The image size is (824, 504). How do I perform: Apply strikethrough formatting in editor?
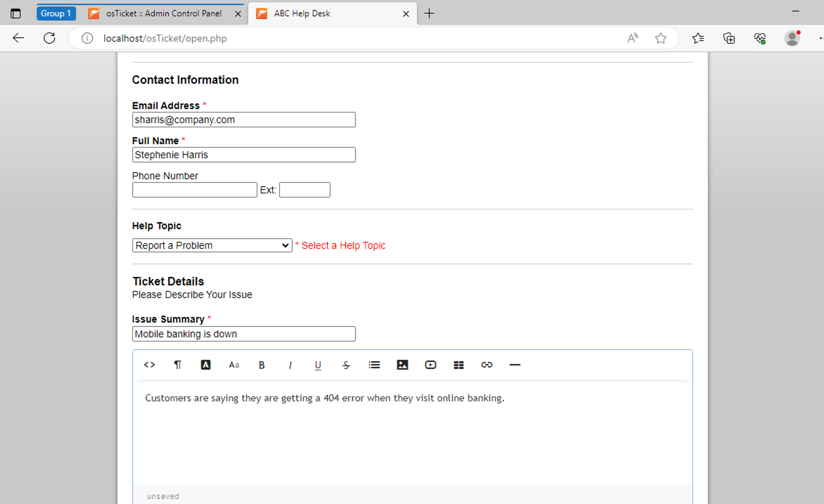click(x=346, y=365)
